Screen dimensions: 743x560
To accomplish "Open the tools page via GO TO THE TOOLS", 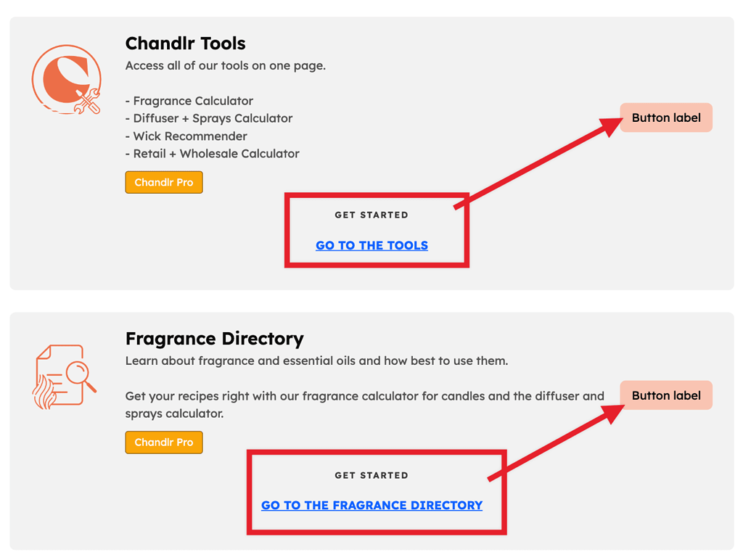I will tap(371, 245).
